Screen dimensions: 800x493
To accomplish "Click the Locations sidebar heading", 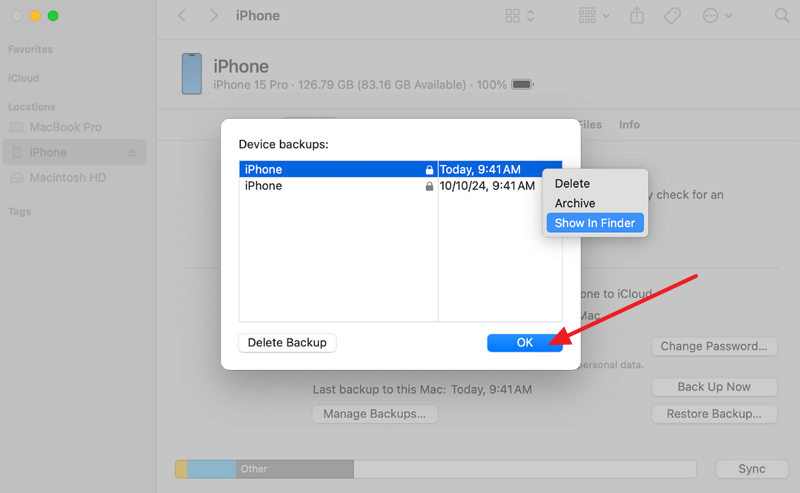I will [32, 107].
